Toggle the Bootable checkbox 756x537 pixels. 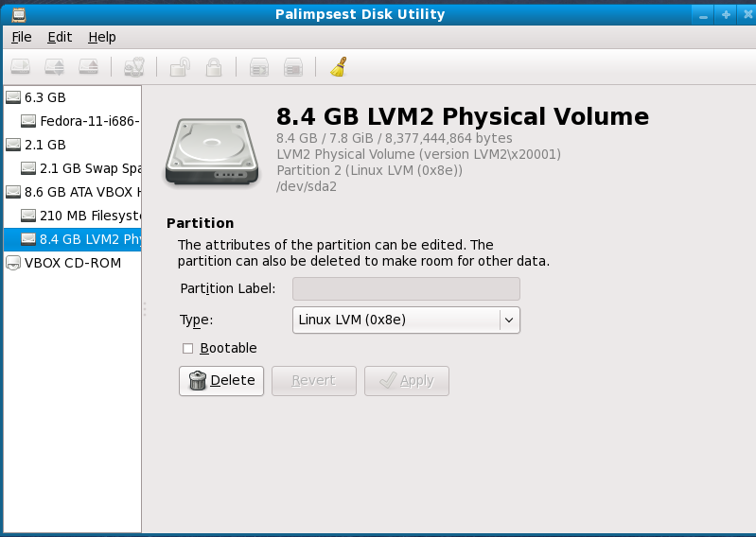pyautogui.click(x=187, y=348)
